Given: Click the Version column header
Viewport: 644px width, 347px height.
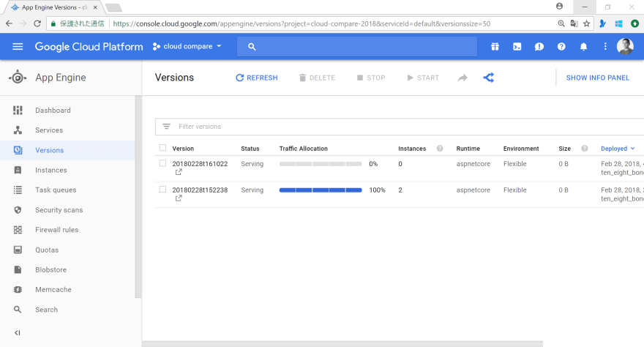Looking at the screenshot, I should (x=183, y=149).
